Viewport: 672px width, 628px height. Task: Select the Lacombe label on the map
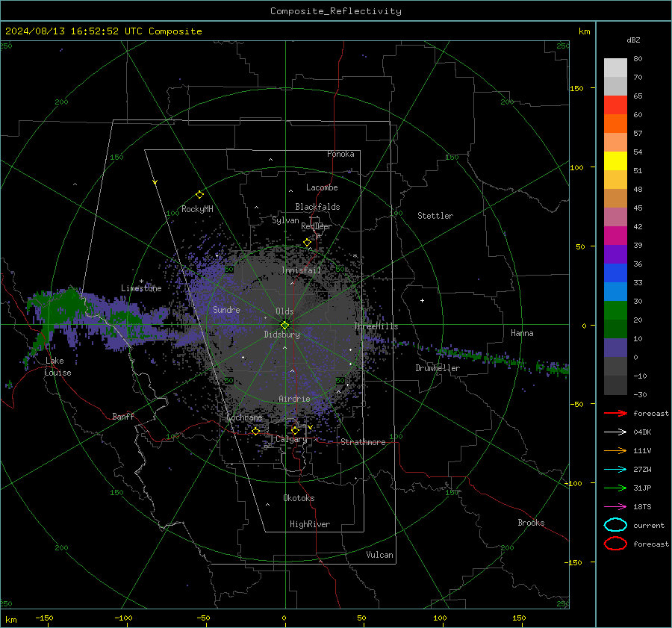tap(322, 187)
